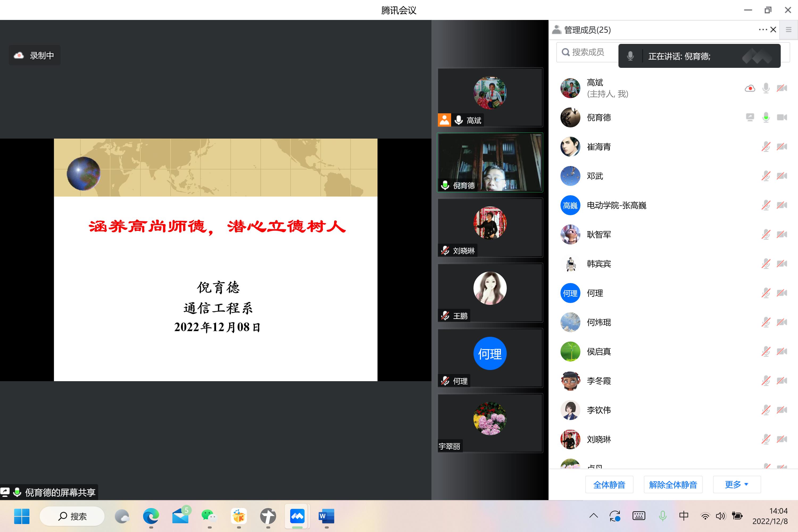Click the 录制中 cloud recording indicator
This screenshot has height=532, width=798.
[x=35, y=55]
